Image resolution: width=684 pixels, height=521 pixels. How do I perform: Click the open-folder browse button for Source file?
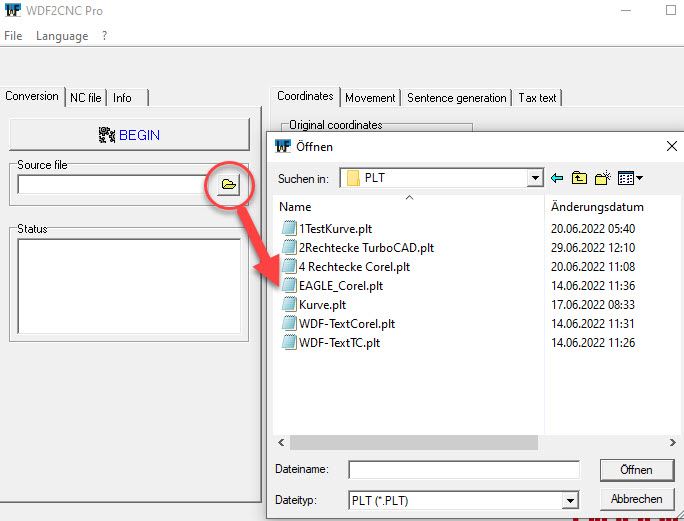(x=229, y=185)
